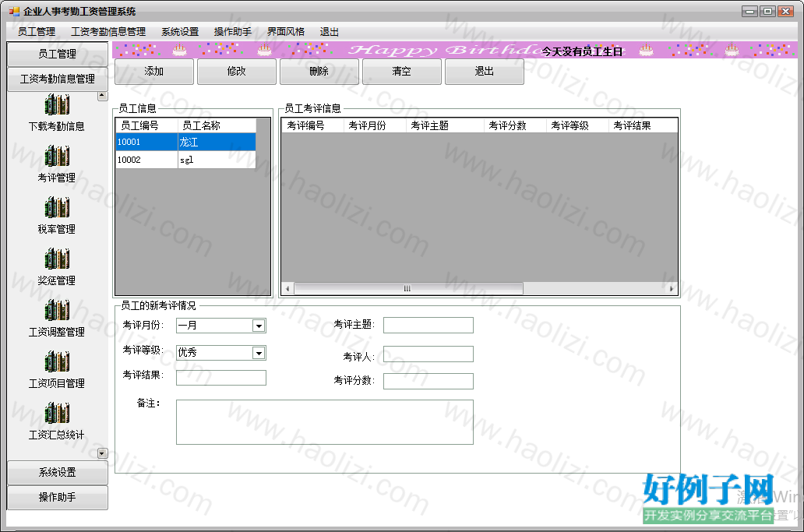
Task: Open the 工资考勤信息管理 menu
Action: click(x=108, y=32)
